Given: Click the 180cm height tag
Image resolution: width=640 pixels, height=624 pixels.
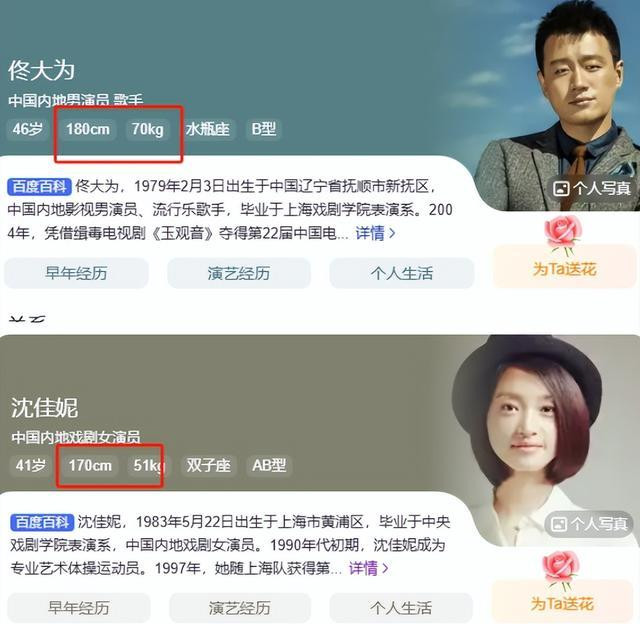Looking at the screenshot, I should (x=88, y=129).
